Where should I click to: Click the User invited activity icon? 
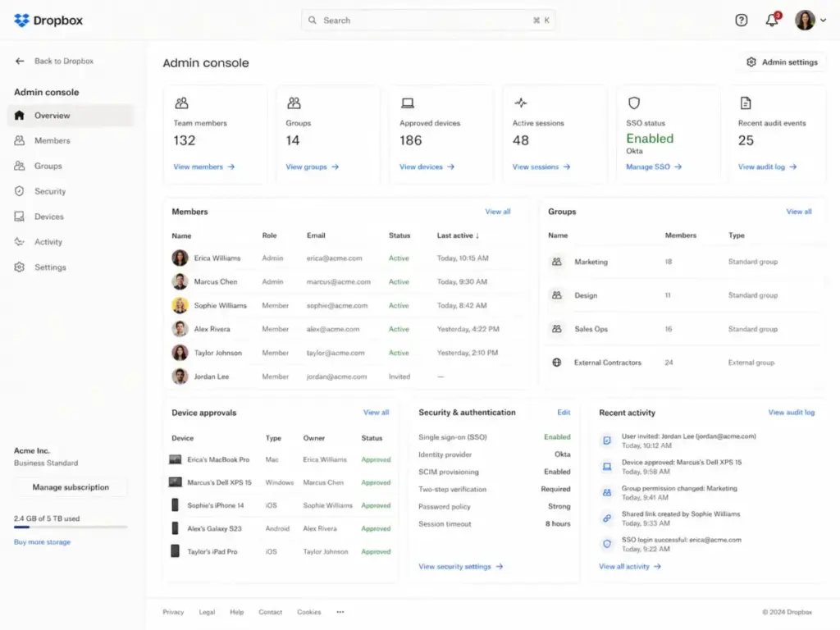[x=607, y=441]
